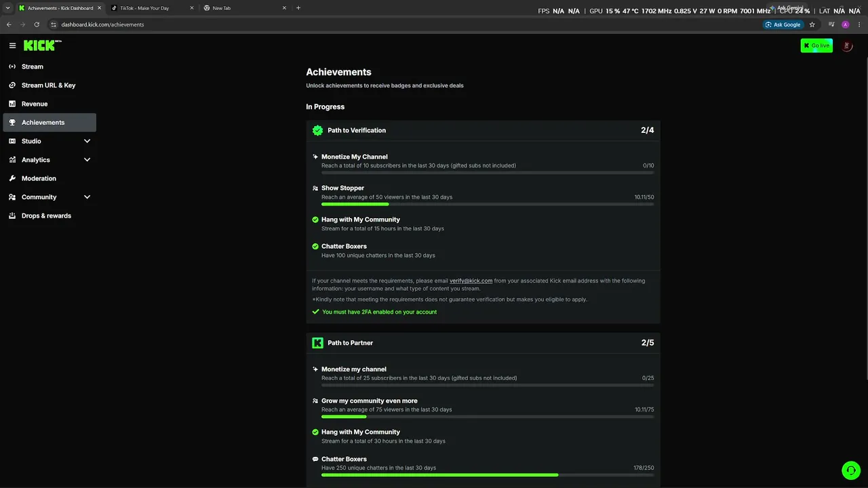Open the Chrome media control icon
868x488 pixels.
831,24
